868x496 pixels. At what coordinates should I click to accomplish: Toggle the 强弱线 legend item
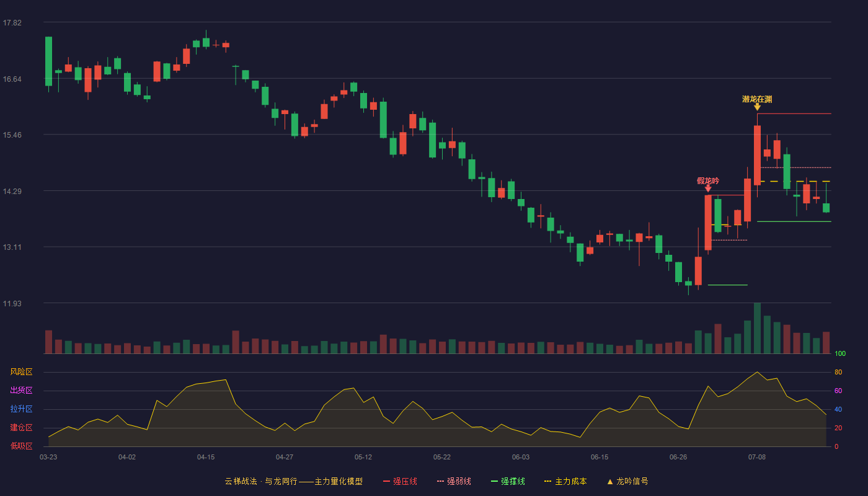454,481
